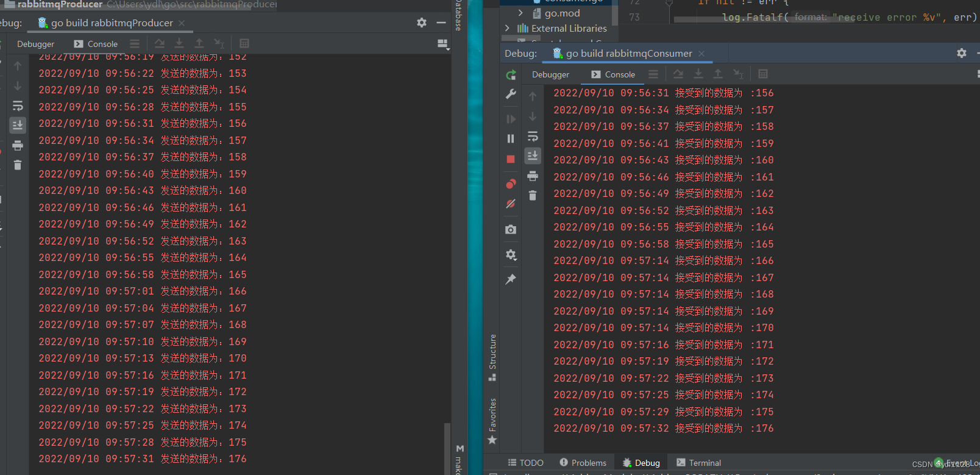This screenshot has width=980, height=475.
Task: Toggle soft-wrap in Consumer console
Action: [533, 136]
